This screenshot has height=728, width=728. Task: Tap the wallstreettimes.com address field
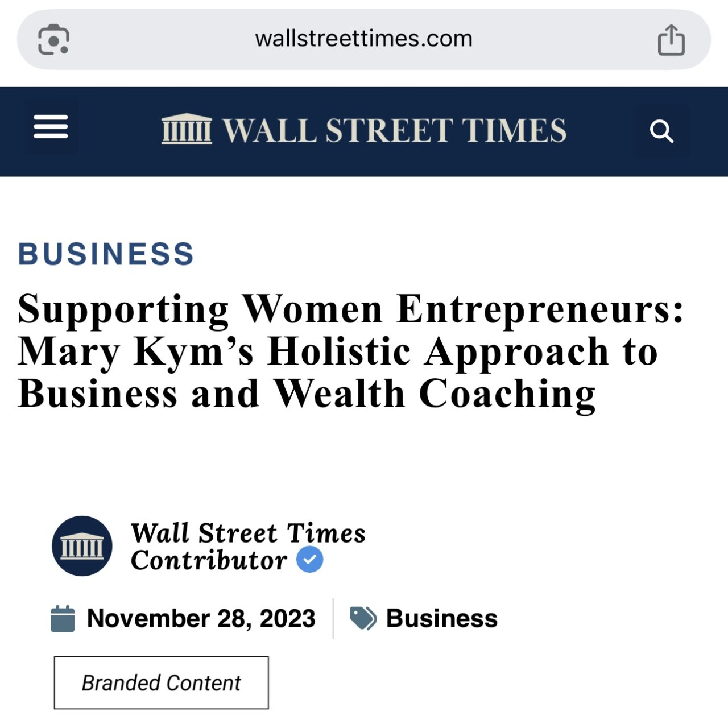(364, 39)
